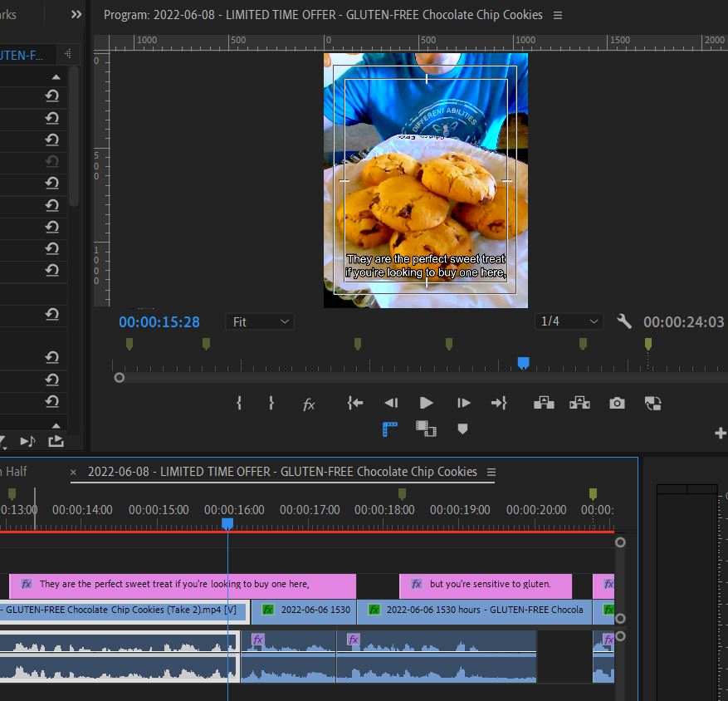Click the Lift button
The width and height of the screenshot is (728, 701).
[x=544, y=403]
